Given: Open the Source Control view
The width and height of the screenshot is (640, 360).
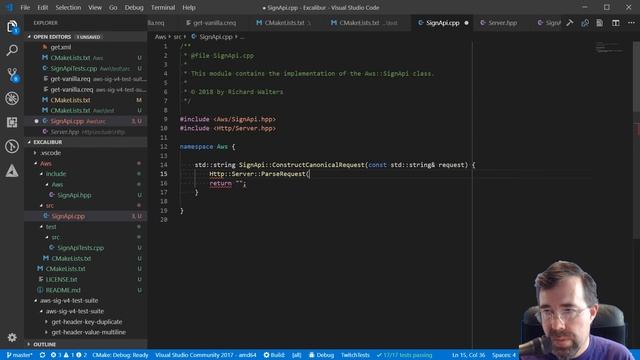Looking at the screenshot, I should (x=12, y=74).
